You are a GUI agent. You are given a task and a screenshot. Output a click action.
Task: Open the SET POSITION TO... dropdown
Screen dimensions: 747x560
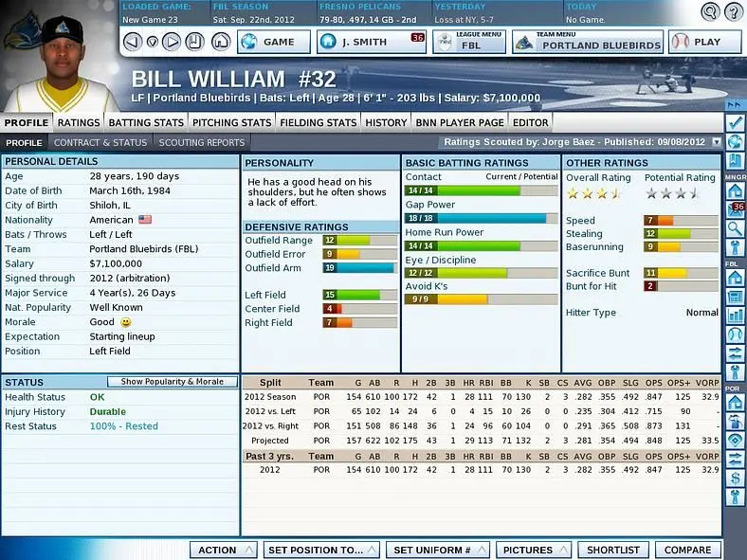tap(321, 550)
